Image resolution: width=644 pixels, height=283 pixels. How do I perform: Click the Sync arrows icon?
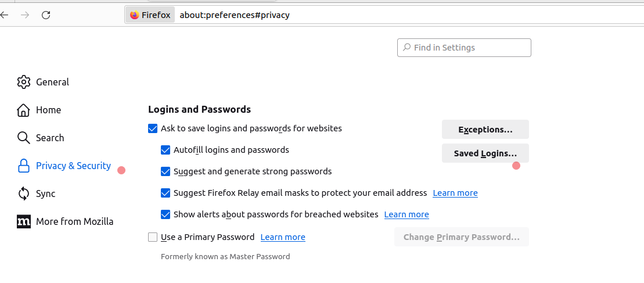click(23, 194)
